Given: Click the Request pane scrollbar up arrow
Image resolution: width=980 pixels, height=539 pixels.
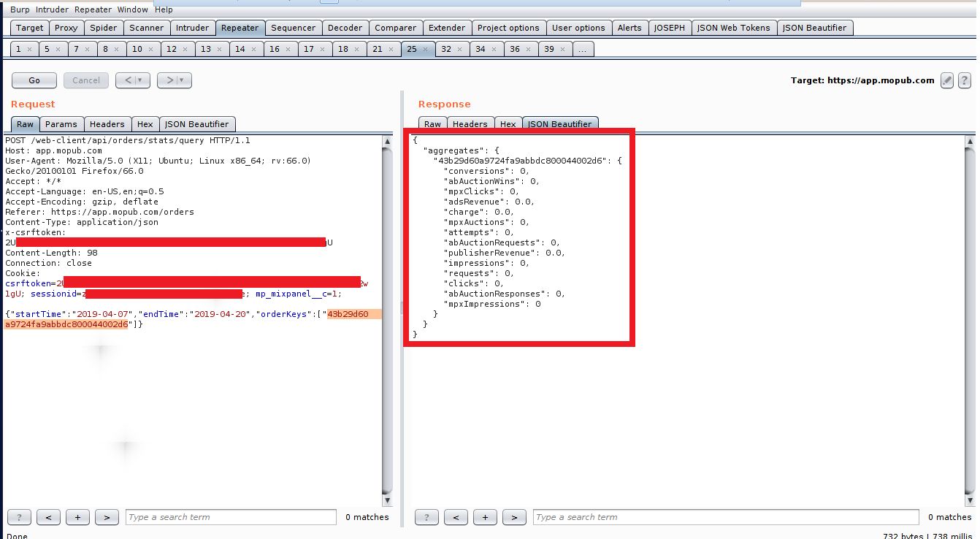Looking at the screenshot, I should click(387, 140).
